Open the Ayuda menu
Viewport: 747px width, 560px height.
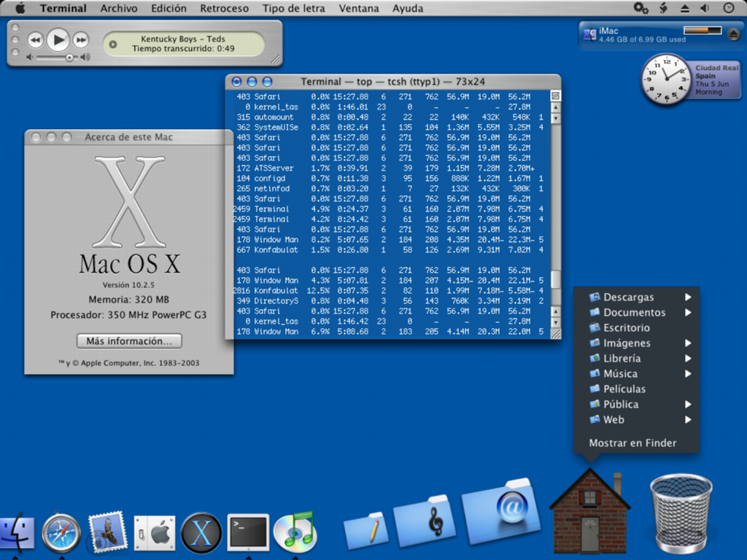point(408,8)
